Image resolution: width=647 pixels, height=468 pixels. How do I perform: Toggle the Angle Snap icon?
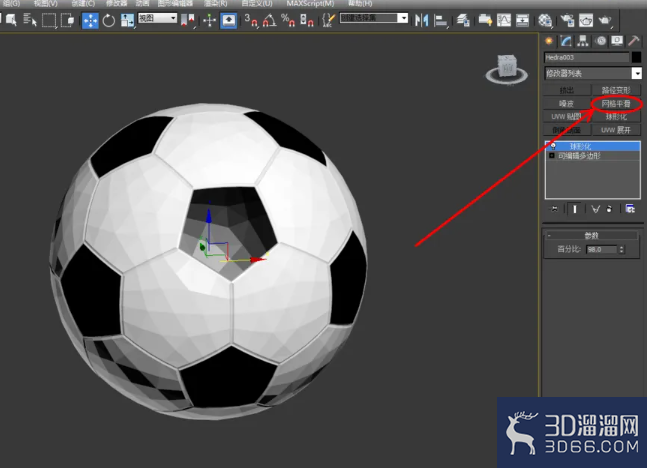[269, 20]
